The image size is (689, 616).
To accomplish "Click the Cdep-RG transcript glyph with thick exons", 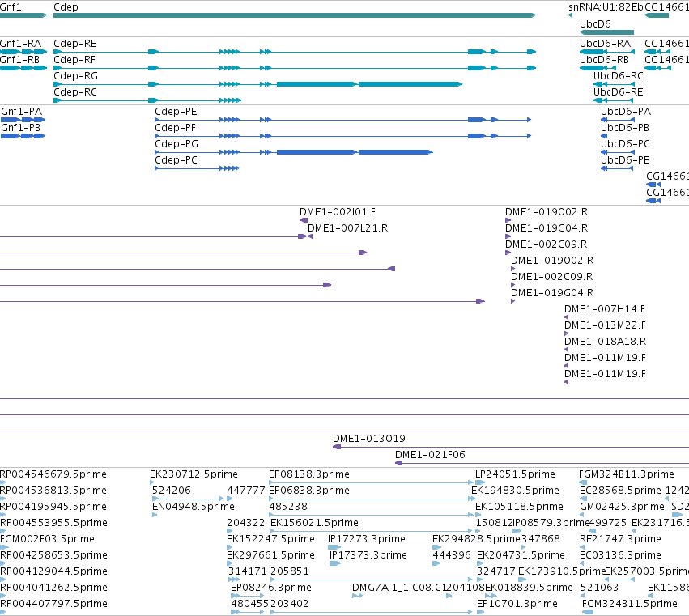I will coord(258,84).
